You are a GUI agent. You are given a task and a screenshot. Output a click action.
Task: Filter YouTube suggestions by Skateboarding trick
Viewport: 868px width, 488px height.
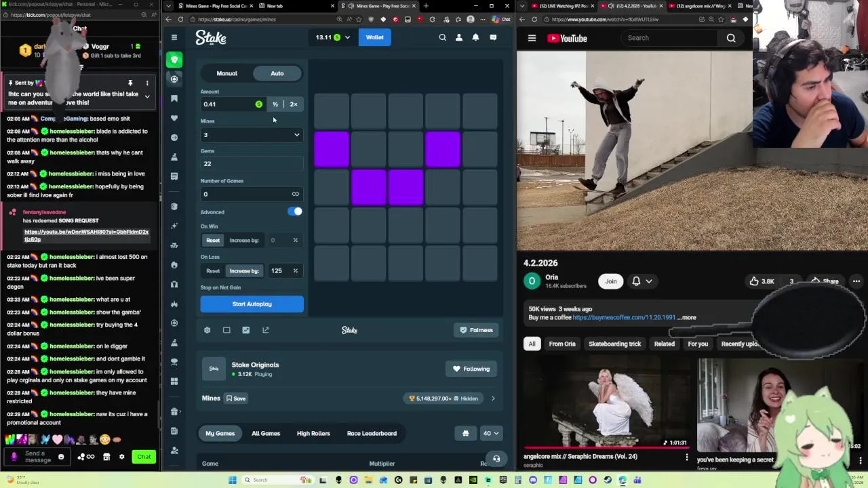(614, 344)
